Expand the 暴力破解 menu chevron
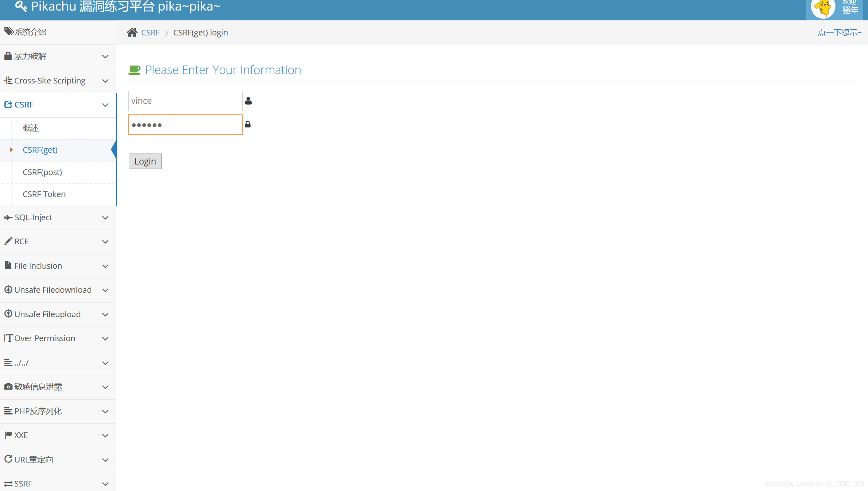Screen dimensions: 868x491 (105, 56)
